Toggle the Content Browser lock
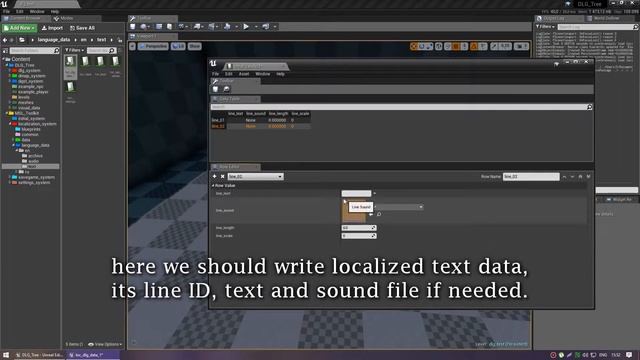This screenshot has width=640, height=360. coord(120,40)
